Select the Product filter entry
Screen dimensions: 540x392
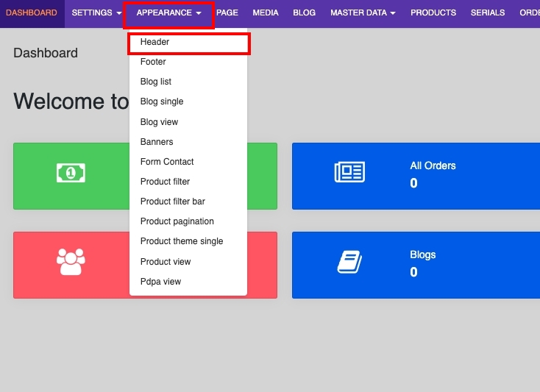pos(188,182)
